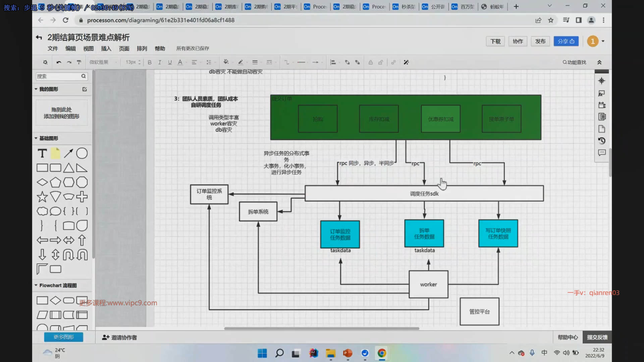Click the lock shape icon
The width and height of the screenshot is (644, 362).
point(370,62)
